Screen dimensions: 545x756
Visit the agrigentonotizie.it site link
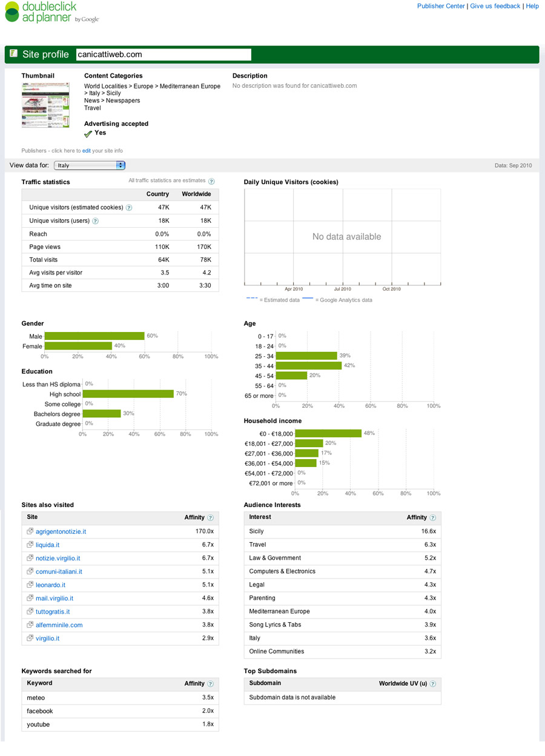61,532
